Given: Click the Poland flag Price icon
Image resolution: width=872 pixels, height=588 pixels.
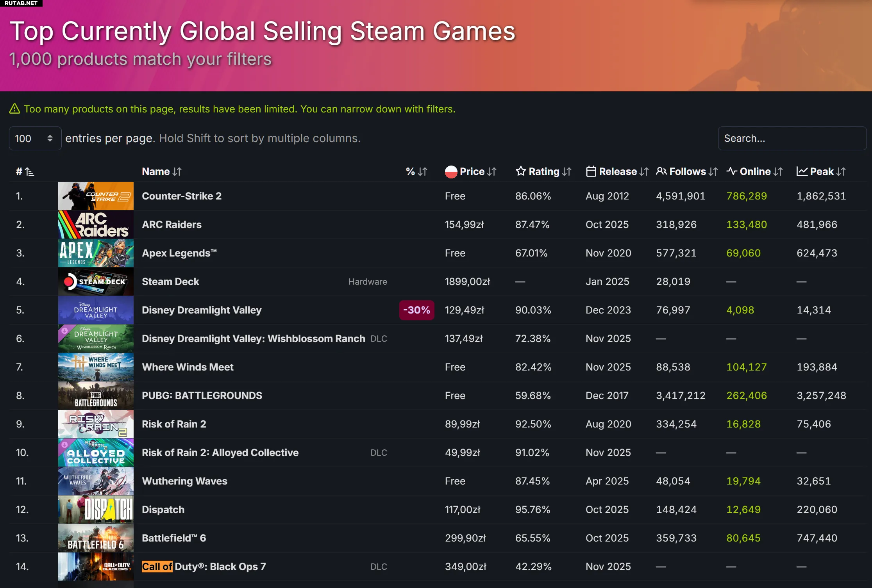Looking at the screenshot, I should [x=451, y=171].
